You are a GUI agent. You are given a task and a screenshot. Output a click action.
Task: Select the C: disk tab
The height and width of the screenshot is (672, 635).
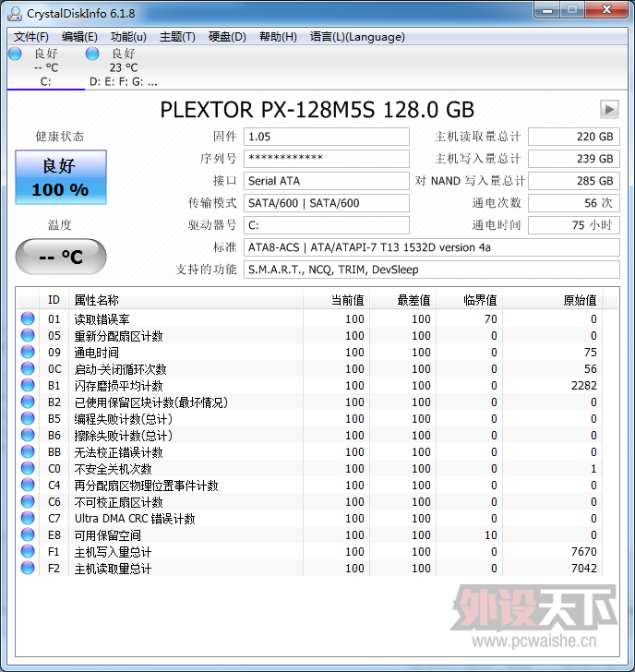pos(46,67)
